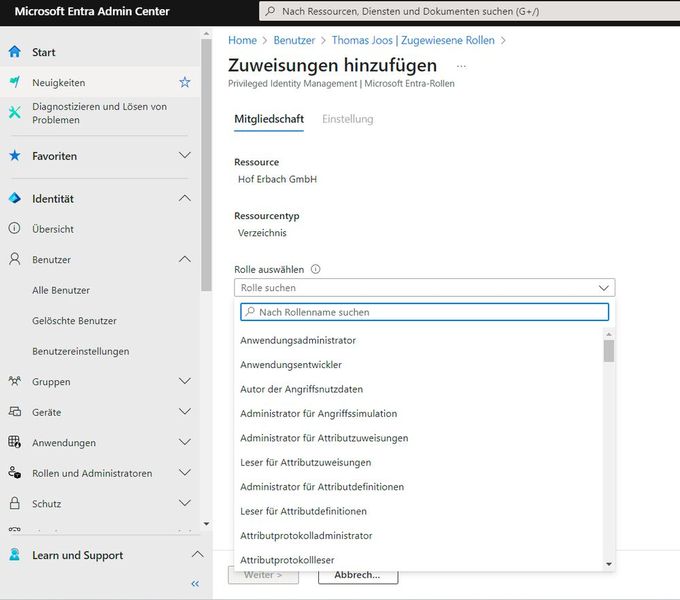Image resolution: width=680 pixels, height=600 pixels.
Task: Click info icon next to Rolle auswählen
Action: pos(316,269)
